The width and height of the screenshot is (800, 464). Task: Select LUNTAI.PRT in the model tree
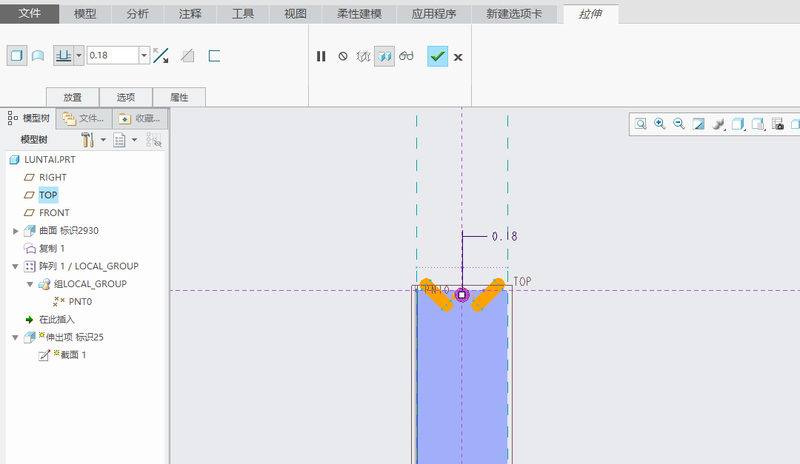[49, 160]
